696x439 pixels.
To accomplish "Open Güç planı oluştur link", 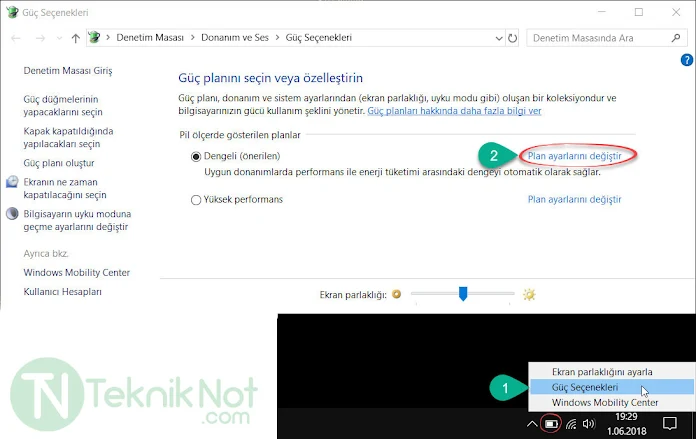I will point(59,163).
